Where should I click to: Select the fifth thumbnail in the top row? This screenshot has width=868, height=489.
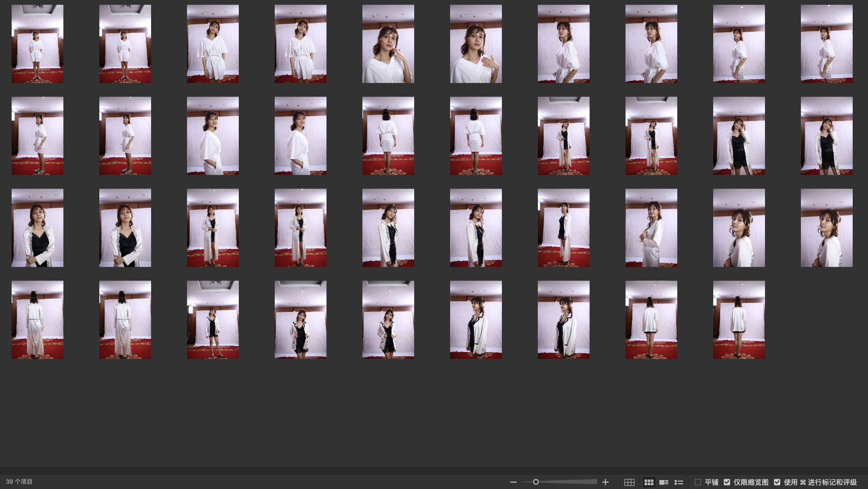point(388,44)
